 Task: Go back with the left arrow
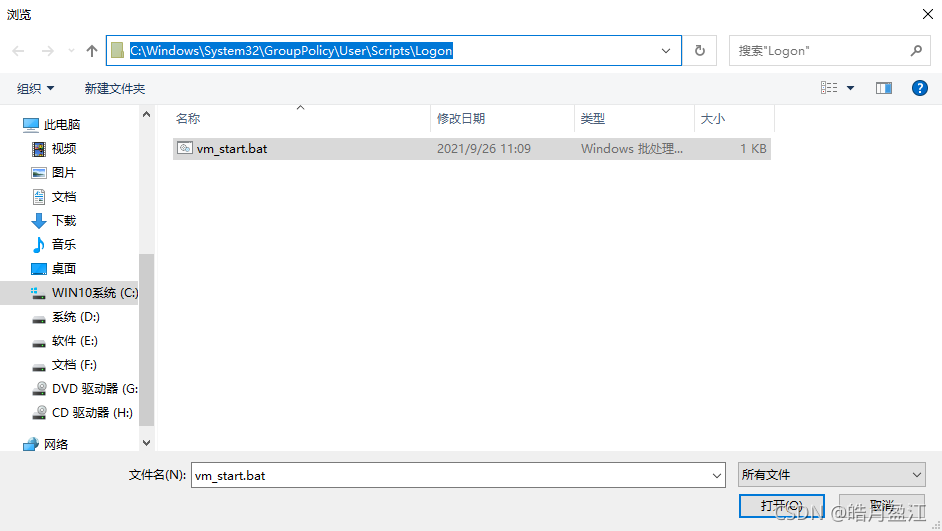[18, 51]
